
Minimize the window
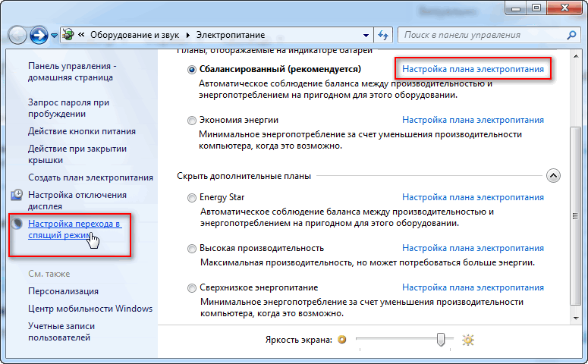pyautogui.click(x=516, y=8)
